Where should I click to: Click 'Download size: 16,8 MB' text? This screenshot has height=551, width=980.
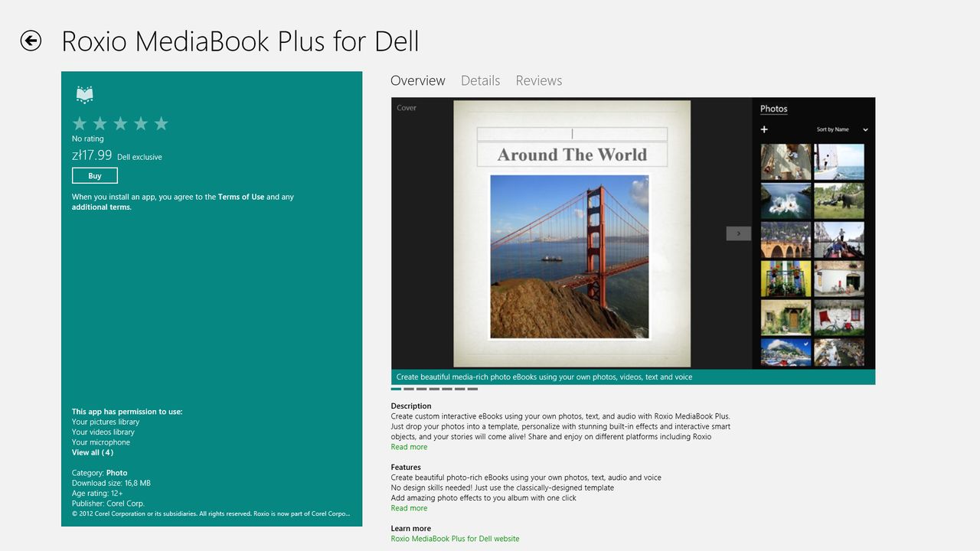[111, 483]
